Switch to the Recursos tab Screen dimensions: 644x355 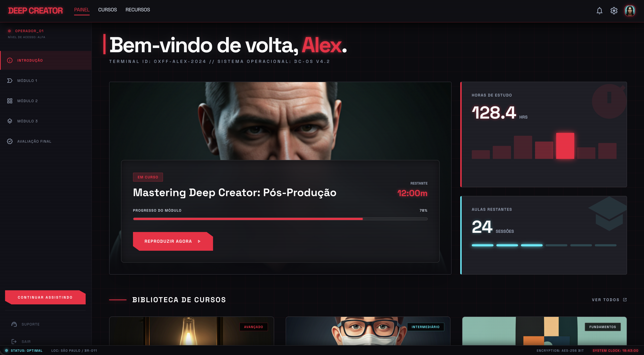click(138, 10)
